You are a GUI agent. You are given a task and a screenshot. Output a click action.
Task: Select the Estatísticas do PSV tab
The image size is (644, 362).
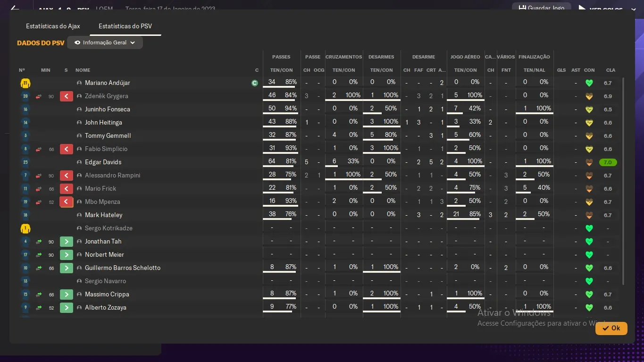(125, 26)
